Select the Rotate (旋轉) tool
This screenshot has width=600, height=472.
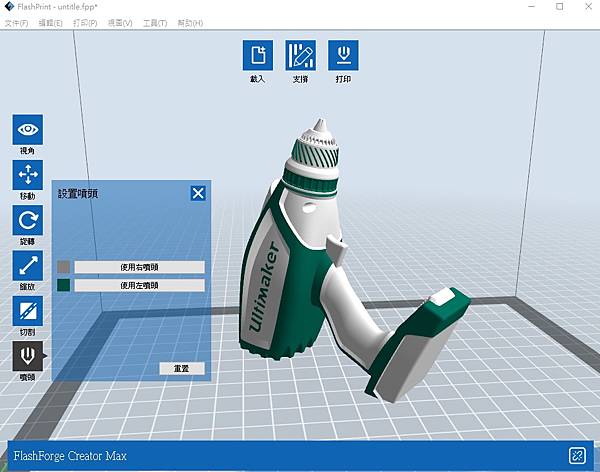pos(28,220)
